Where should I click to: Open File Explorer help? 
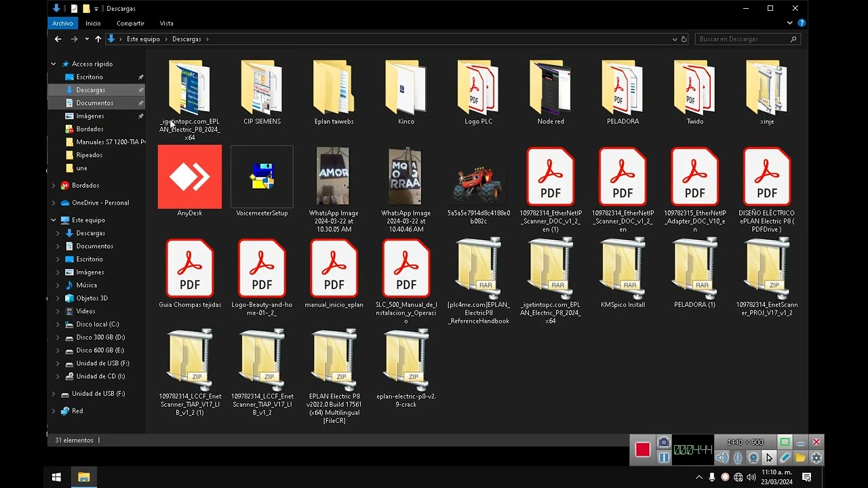click(x=802, y=23)
